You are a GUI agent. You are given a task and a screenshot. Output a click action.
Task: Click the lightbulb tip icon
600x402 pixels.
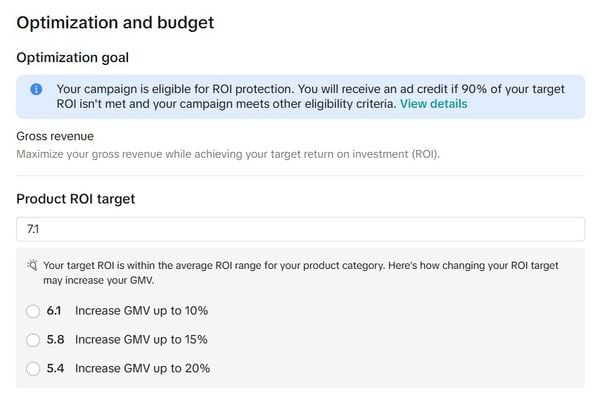coord(33,265)
